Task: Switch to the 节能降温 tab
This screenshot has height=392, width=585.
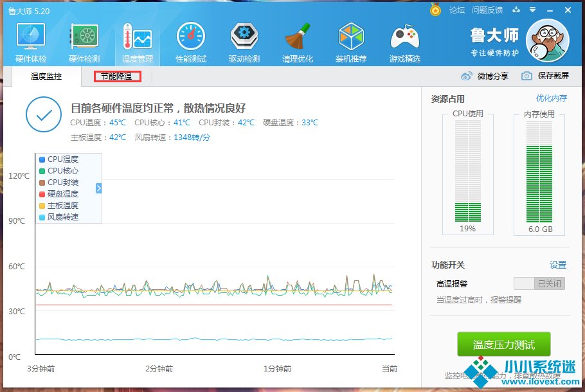Action: [116, 76]
